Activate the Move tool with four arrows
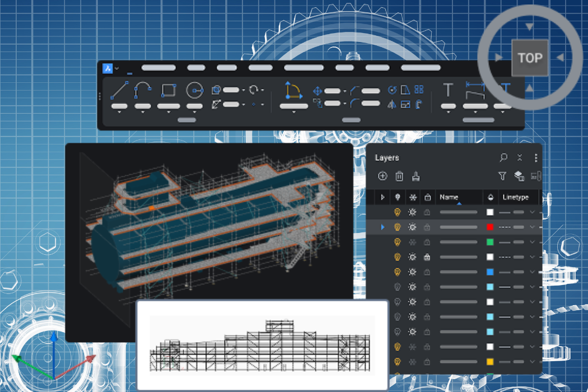This screenshot has height=392, width=588. click(x=318, y=91)
